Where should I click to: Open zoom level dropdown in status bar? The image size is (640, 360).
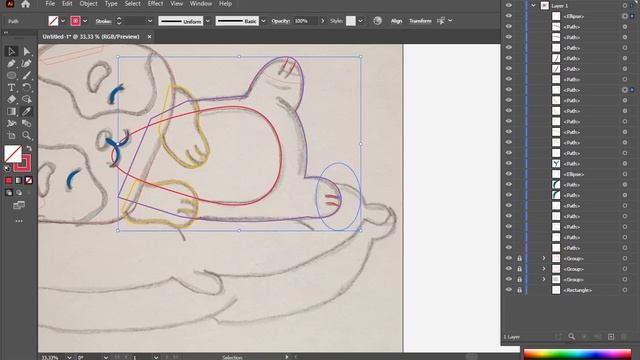click(69, 357)
